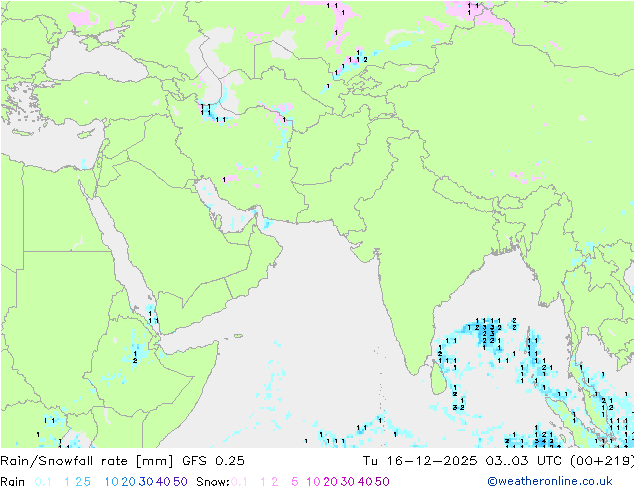Select Snow legend value 20

[330, 482]
